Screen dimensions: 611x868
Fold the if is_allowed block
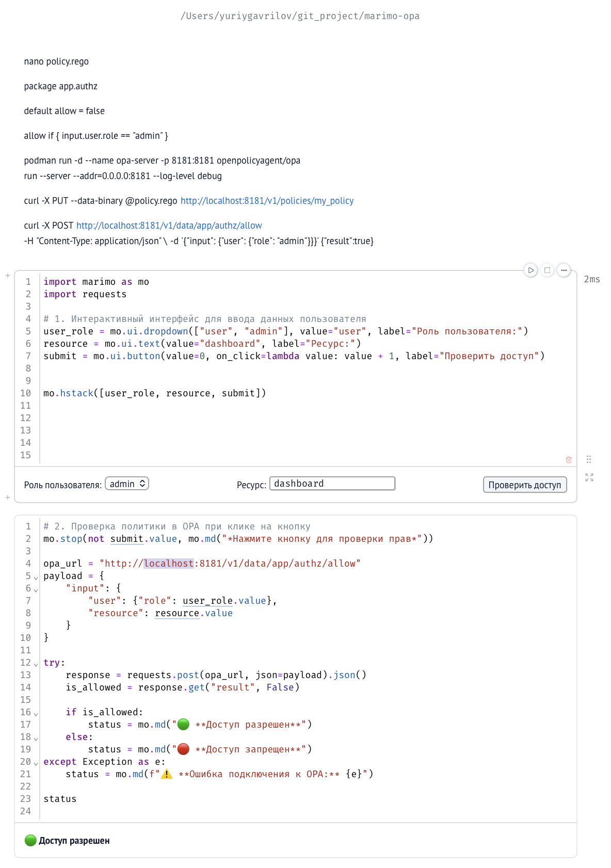pos(36,714)
